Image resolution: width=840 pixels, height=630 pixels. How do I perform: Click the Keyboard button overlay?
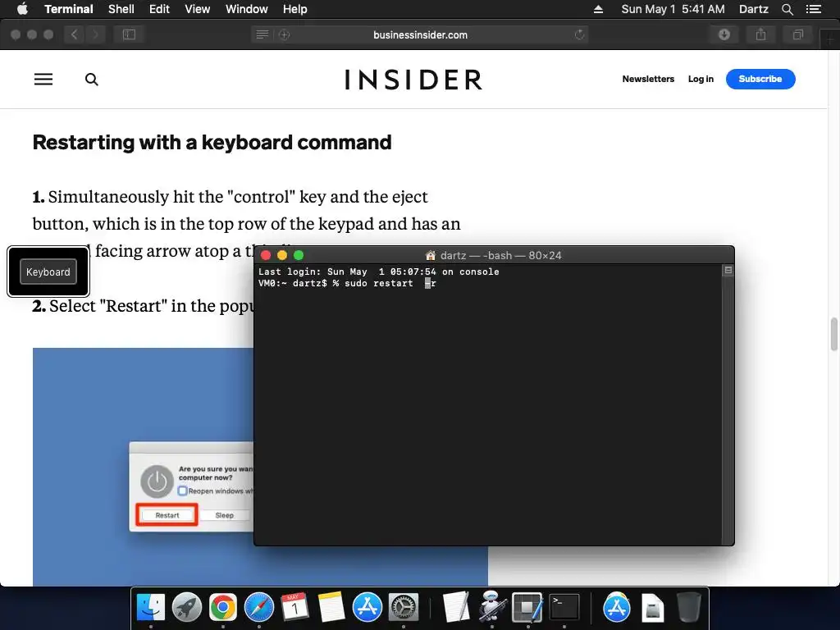(48, 272)
